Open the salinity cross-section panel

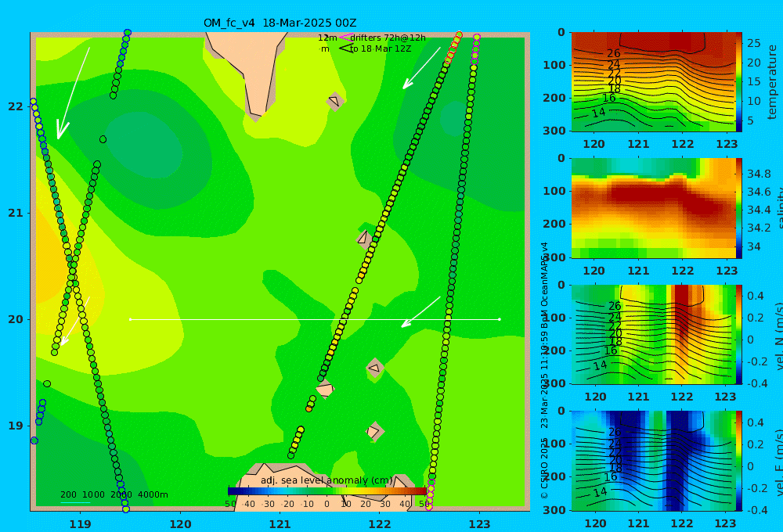point(654,209)
